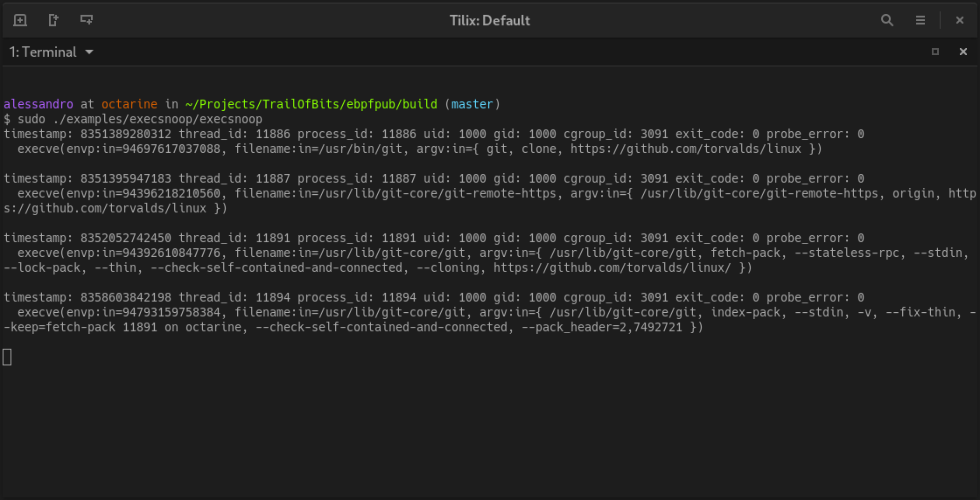
Task: Expand the '1: Terminal' dropdown arrow
Action: [89, 52]
